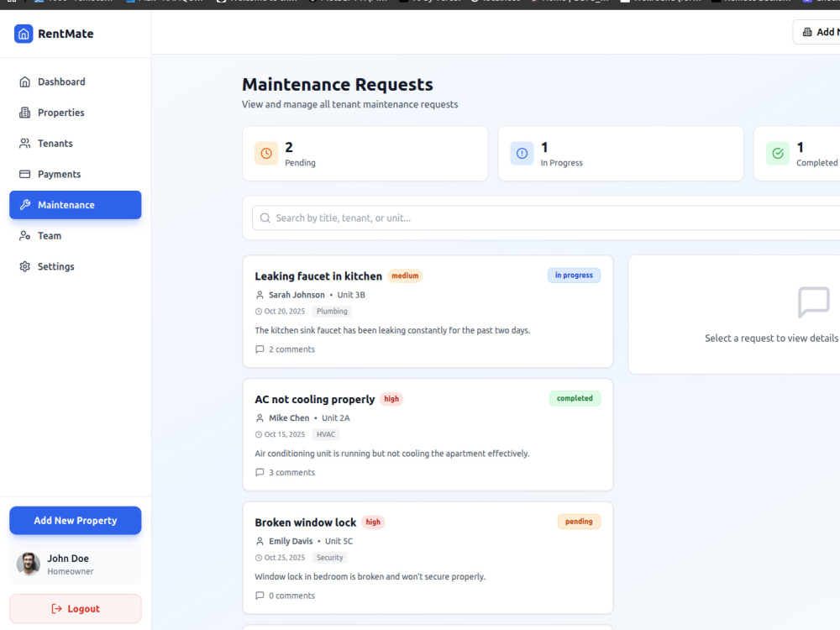The height and width of the screenshot is (630, 840).
Task: Click the in progress status badge
Action: coord(574,276)
